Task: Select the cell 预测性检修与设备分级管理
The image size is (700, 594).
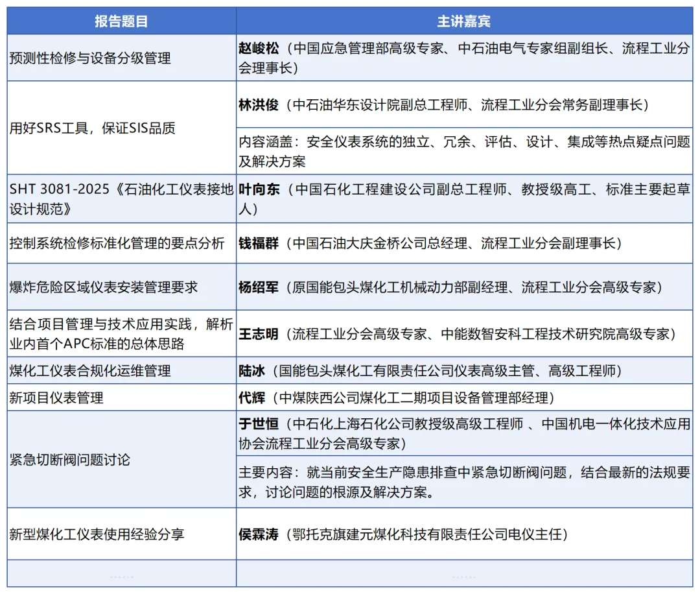Action: click(121, 58)
